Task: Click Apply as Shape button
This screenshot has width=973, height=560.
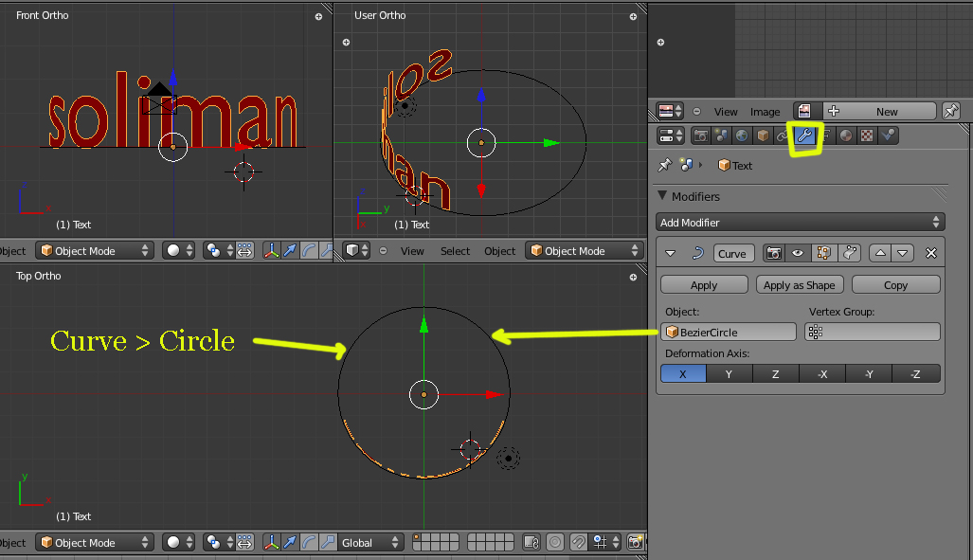Action: [800, 285]
